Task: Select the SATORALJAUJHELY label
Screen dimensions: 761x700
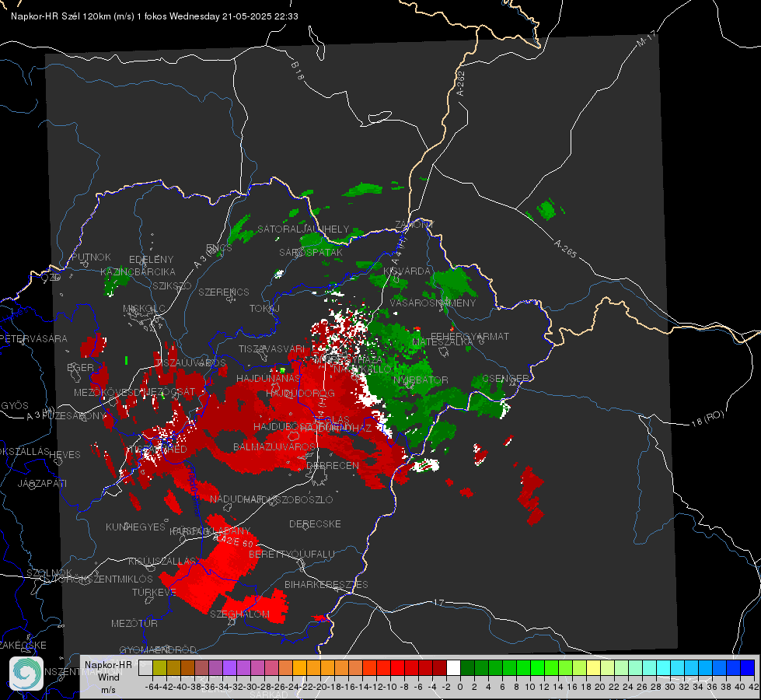Action: coord(303,229)
